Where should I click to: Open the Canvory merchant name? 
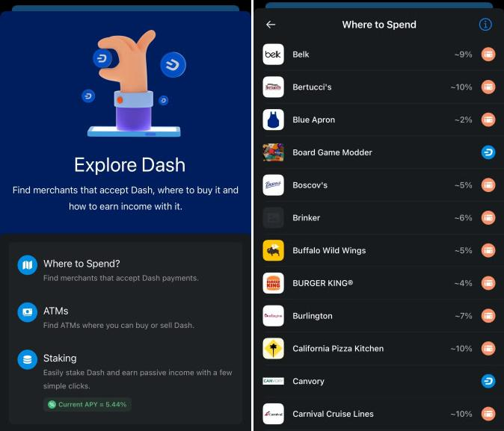click(308, 382)
